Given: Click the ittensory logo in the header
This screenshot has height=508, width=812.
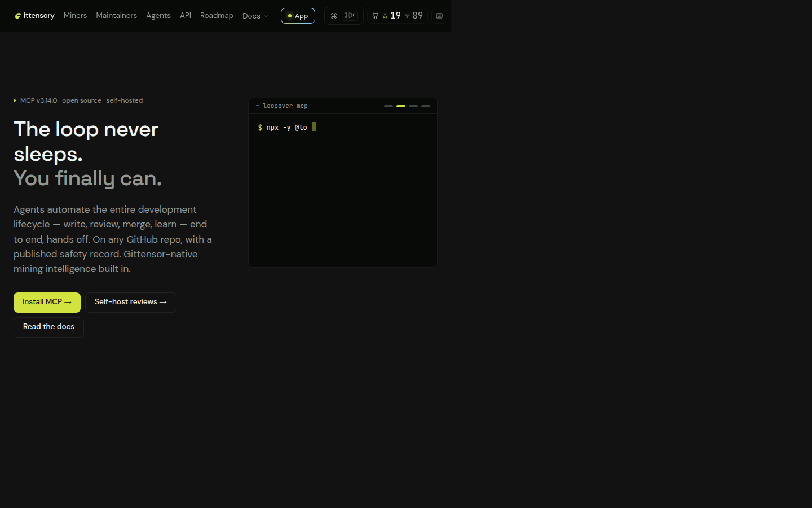Looking at the screenshot, I should pos(34,16).
